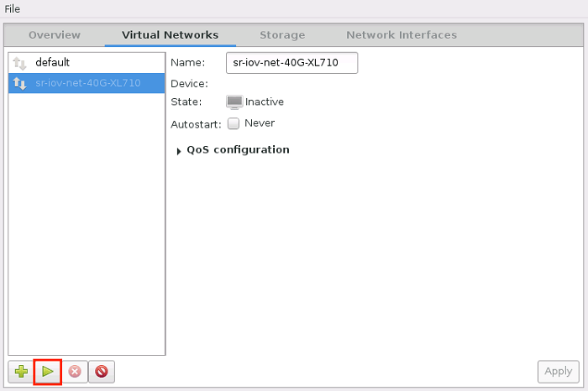Click the Inactive state monitor icon
The height and width of the screenshot is (391, 588).
[234, 102]
